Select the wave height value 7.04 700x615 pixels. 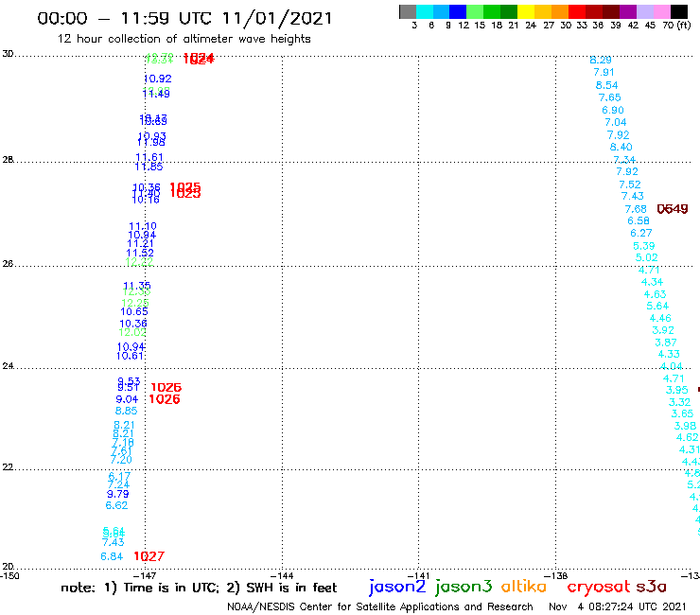[x=615, y=122]
